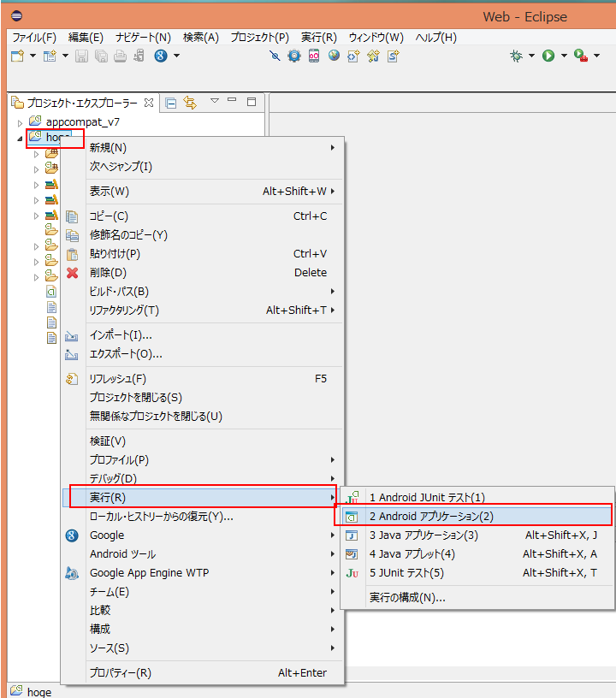Click the paste icon beside 貼り付け(P)

coord(72,254)
